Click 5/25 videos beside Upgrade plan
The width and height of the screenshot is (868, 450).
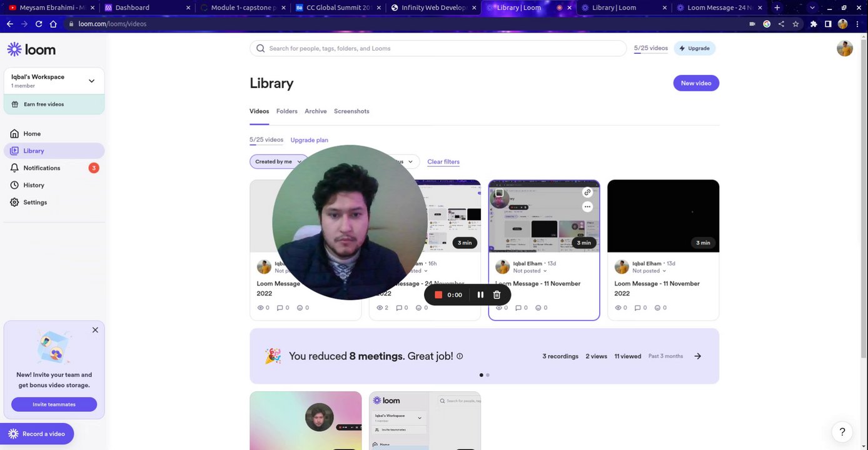pyautogui.click(x=266, y=140)
